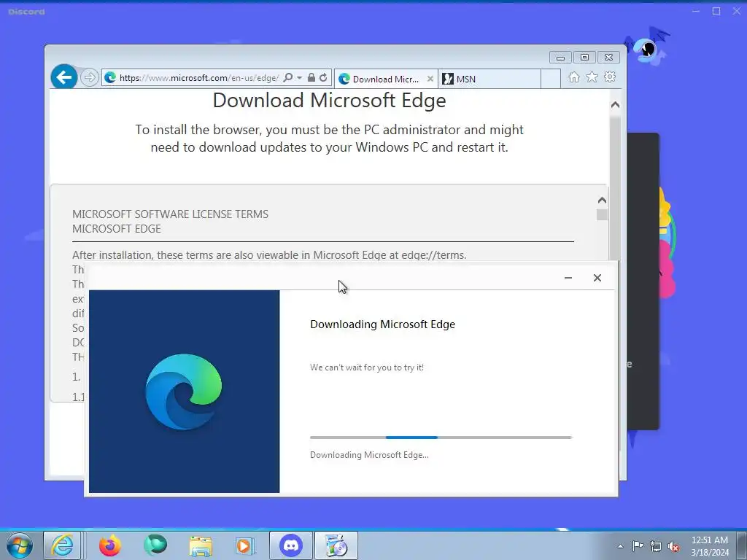
Task: Minimize the Edge installer dialog
Action: point(568,278)
